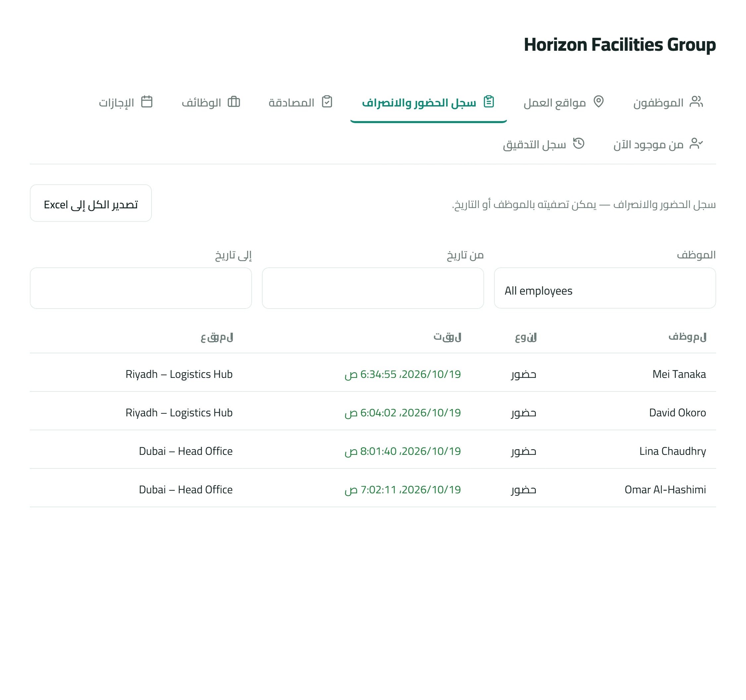Select the David Okoro name cell
Screen dimensions: 746x700
[x=677, y=413]
